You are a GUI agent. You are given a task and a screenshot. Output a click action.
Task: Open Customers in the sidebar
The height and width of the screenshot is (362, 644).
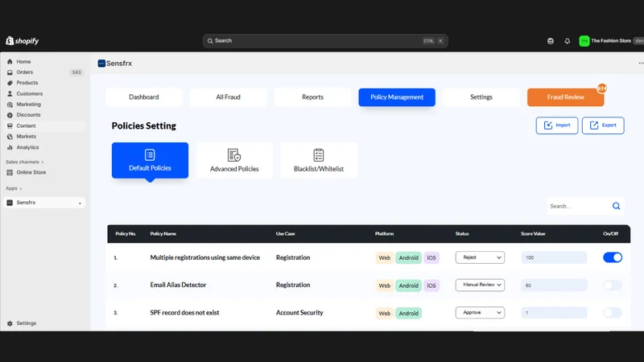29,93
